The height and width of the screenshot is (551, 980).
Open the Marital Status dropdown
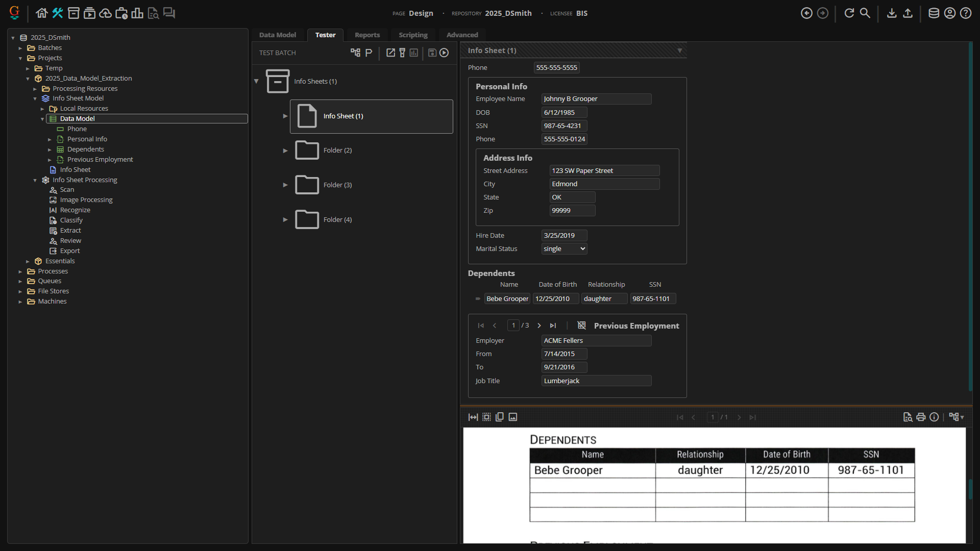click(564, 249)
